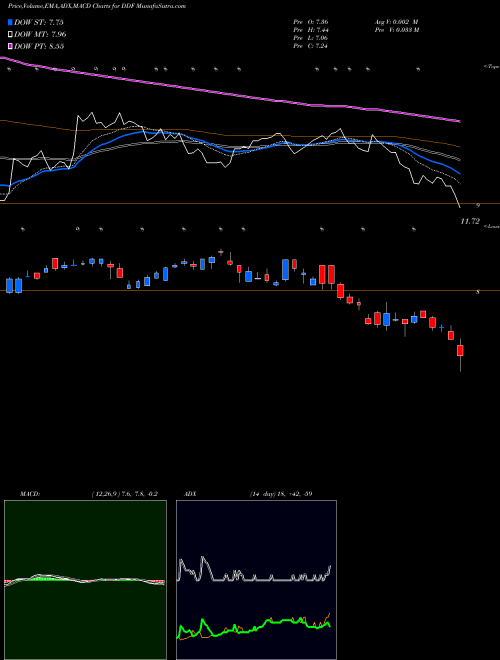Click the 'Avg V: 0.002 M' volume text
Viewport: 500px width, 660px height.
pyautogui.click(x=396, y=22)
